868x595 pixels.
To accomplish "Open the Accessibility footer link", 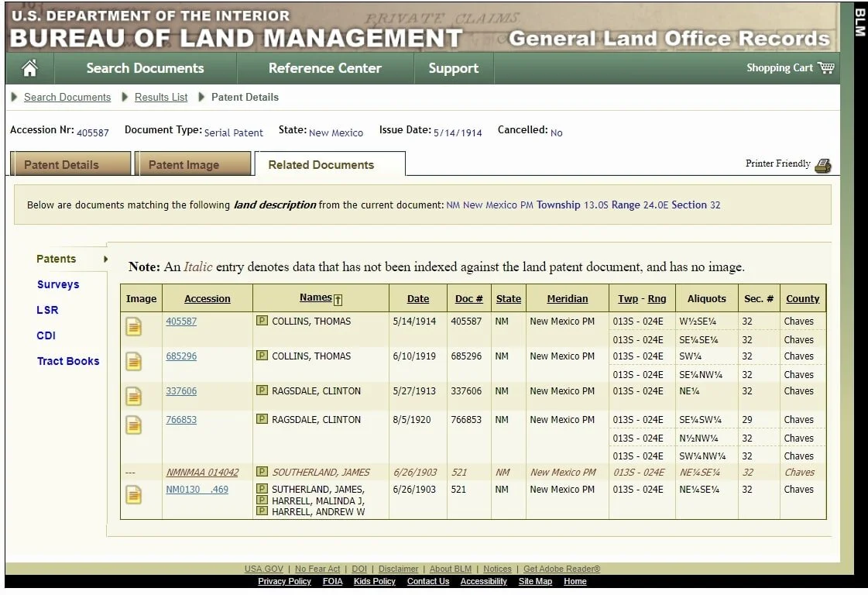I will (483, 581).
